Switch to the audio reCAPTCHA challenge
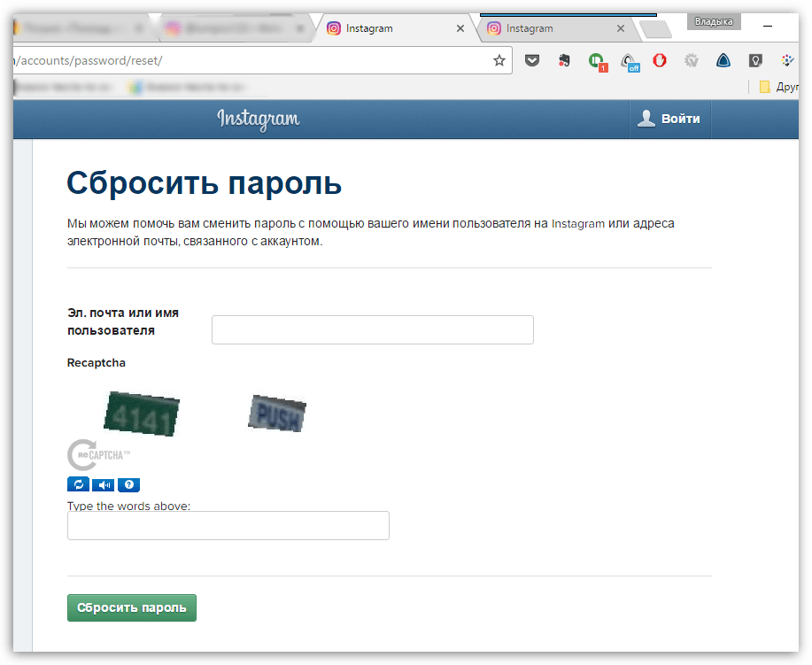Screen dimensions: 812x665 (x=104, y=484)
